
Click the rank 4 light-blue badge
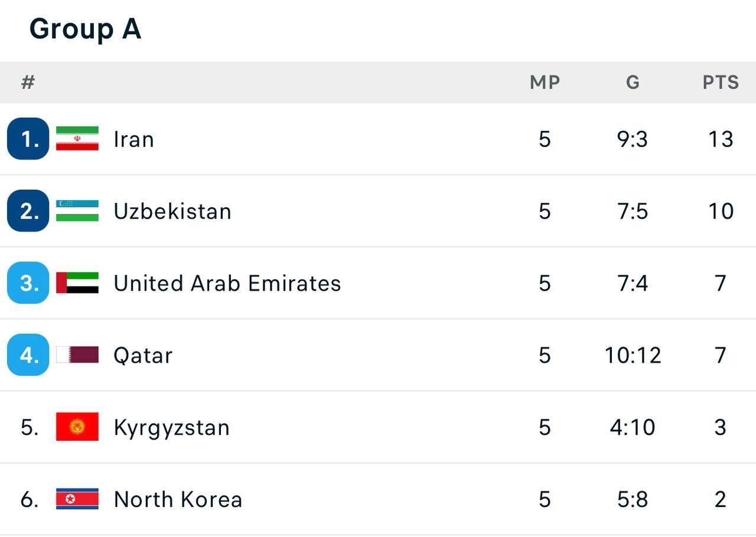28,355
